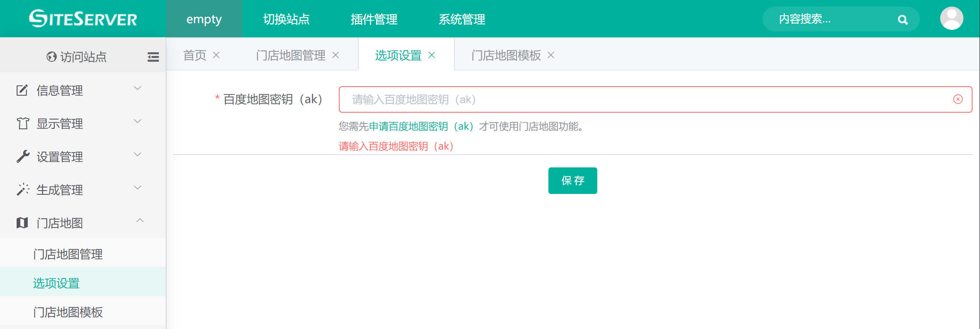
Task: Close the 选项设置 tab
Action: point(432,55)
